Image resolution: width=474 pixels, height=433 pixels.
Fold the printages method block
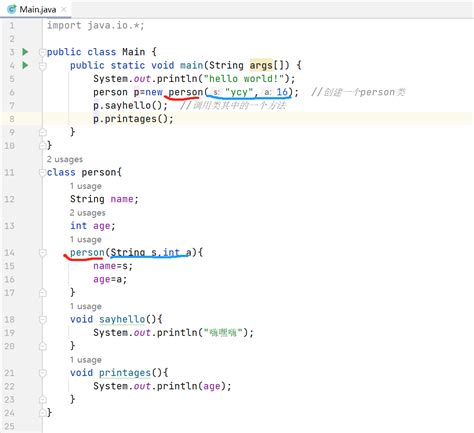(x=42, y=373)
